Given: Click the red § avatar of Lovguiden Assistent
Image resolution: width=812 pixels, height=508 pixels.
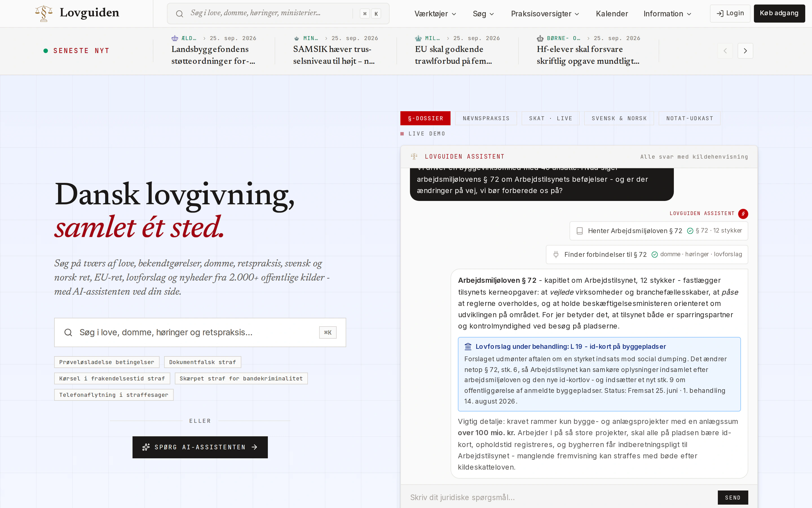Looking at the screenshot, I should click(743, 214).
